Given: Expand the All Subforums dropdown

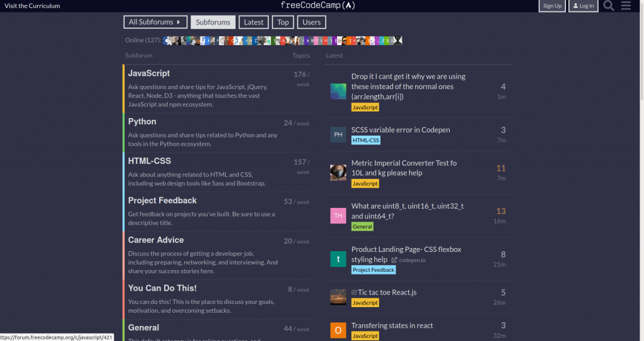Looking at the screenshot, I should coord(155,22).
